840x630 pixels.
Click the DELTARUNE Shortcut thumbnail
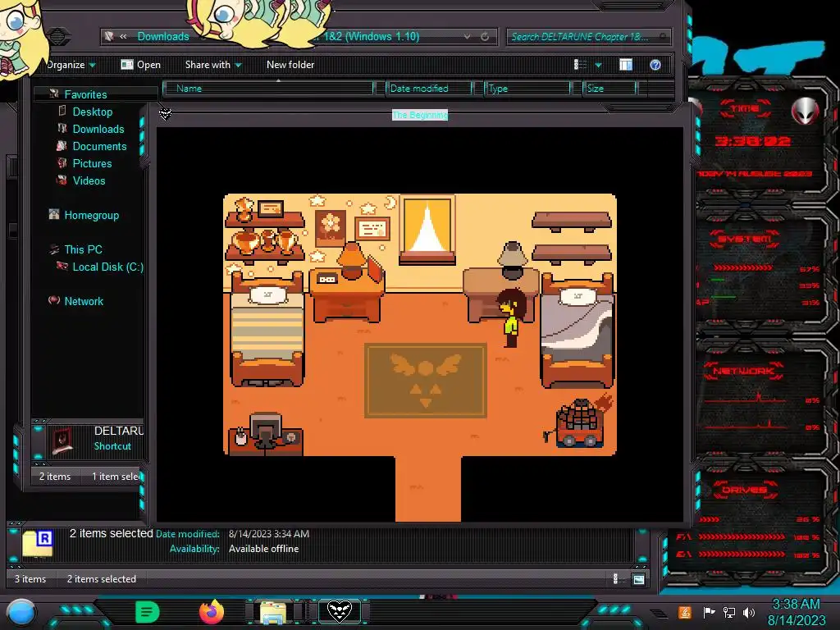[62, 441]
